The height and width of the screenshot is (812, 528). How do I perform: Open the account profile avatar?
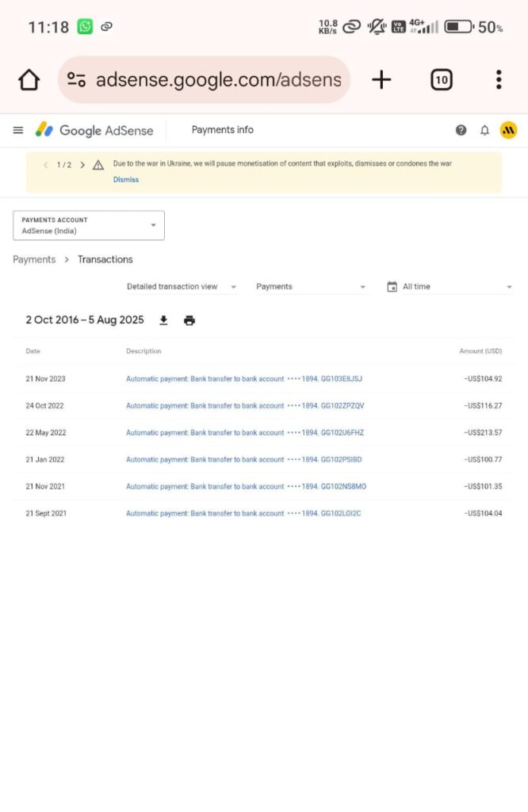coord(509,130)
